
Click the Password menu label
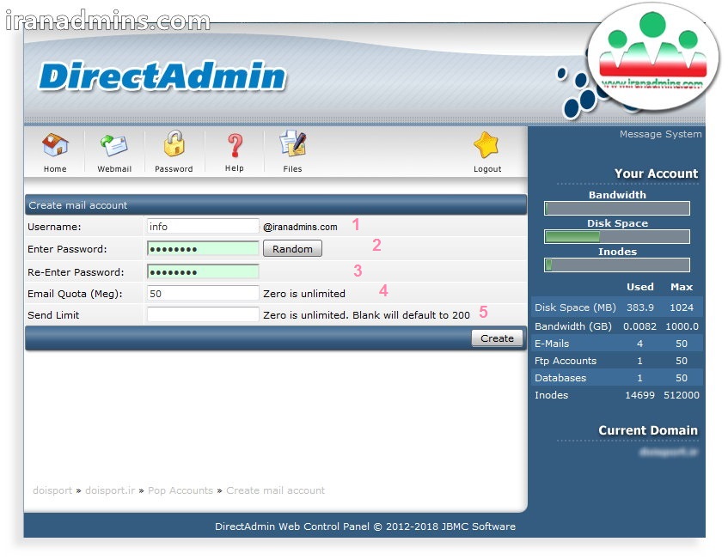pos(174,169)
